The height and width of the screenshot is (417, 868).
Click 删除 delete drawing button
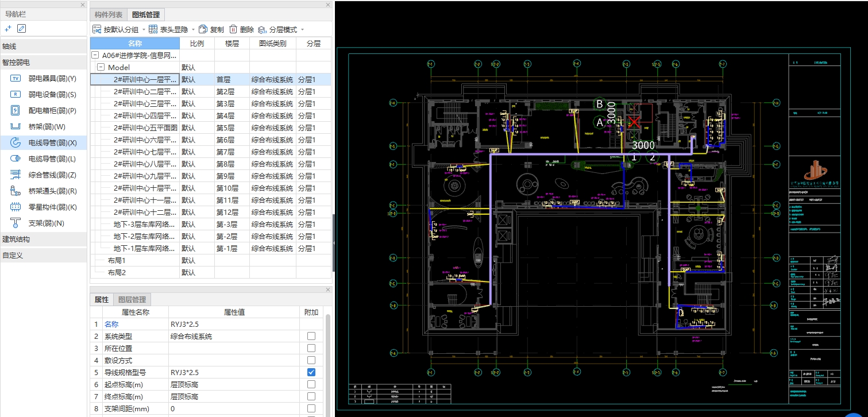coord(241,29)
